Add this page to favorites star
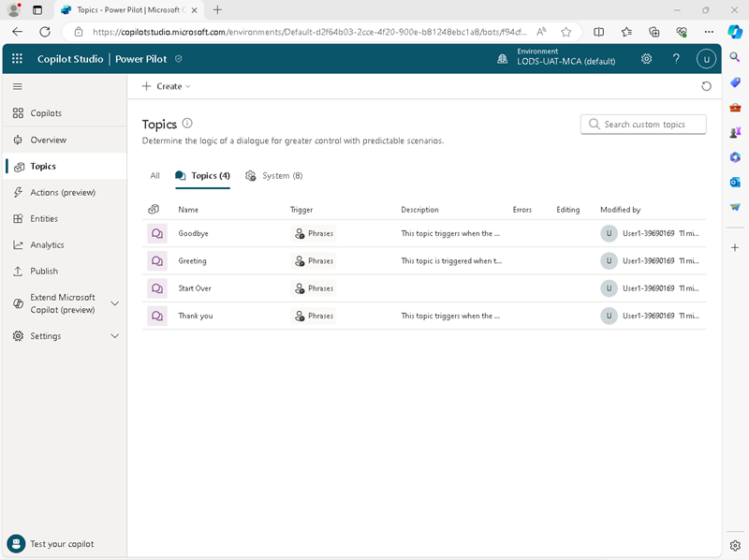749x560 pixels. click(x=566, y=32)
